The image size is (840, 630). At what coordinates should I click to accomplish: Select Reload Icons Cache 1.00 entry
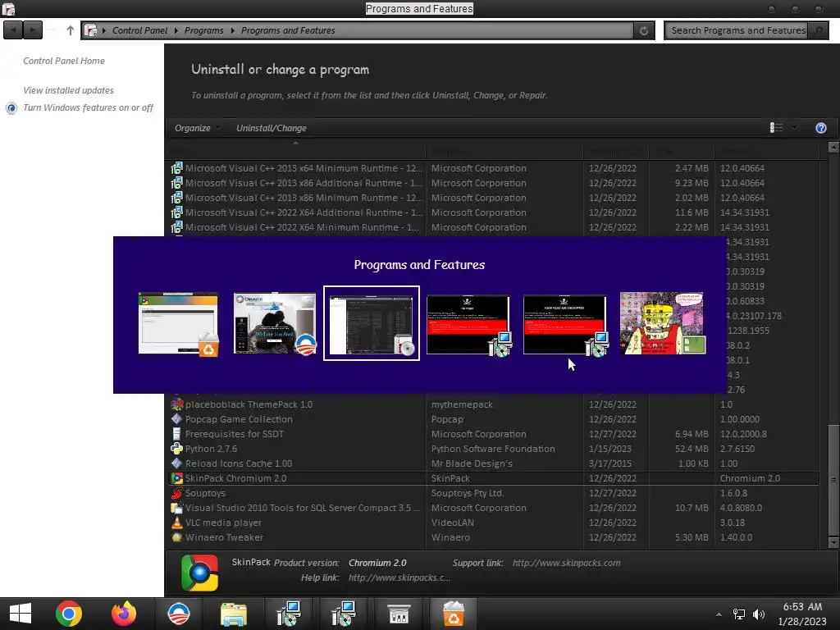point(494,464)
